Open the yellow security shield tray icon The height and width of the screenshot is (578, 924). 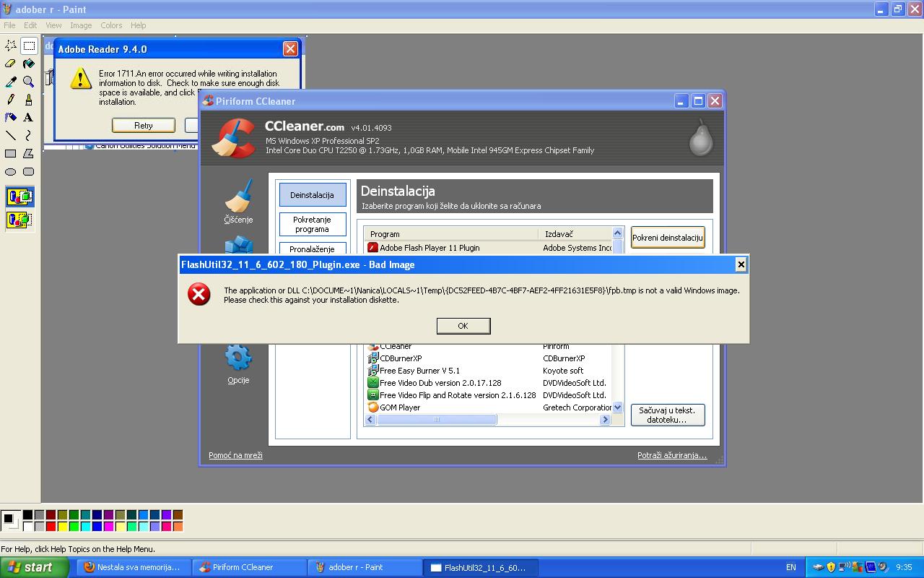coord(831,567)
